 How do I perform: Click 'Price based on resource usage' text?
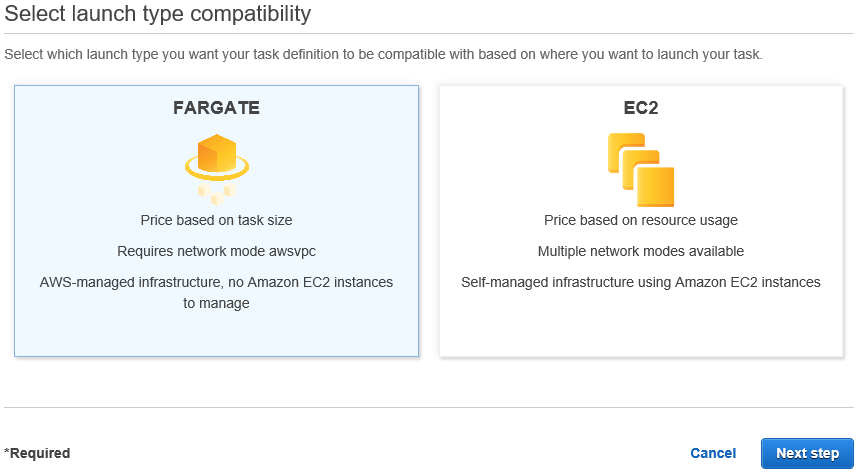tap(640, 220)
